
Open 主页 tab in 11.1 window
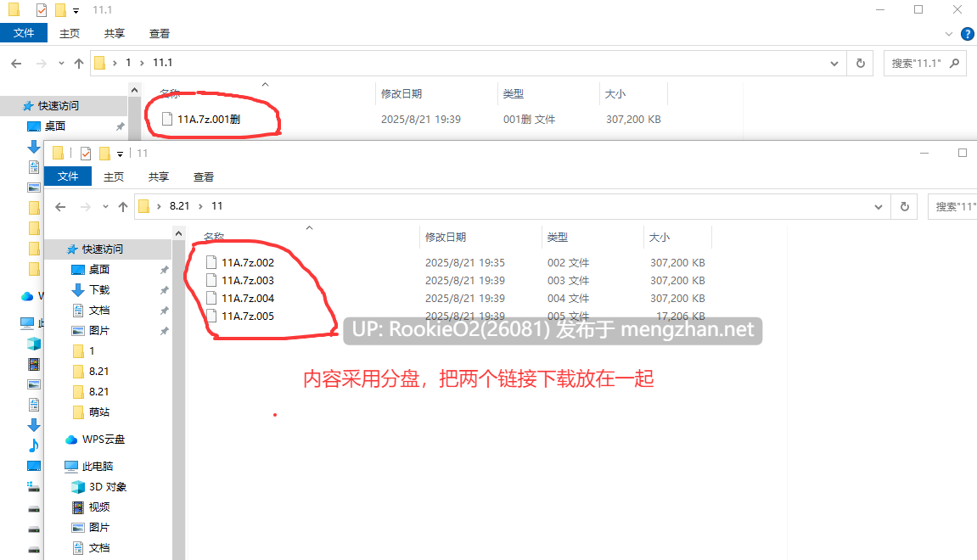point(69,34)
